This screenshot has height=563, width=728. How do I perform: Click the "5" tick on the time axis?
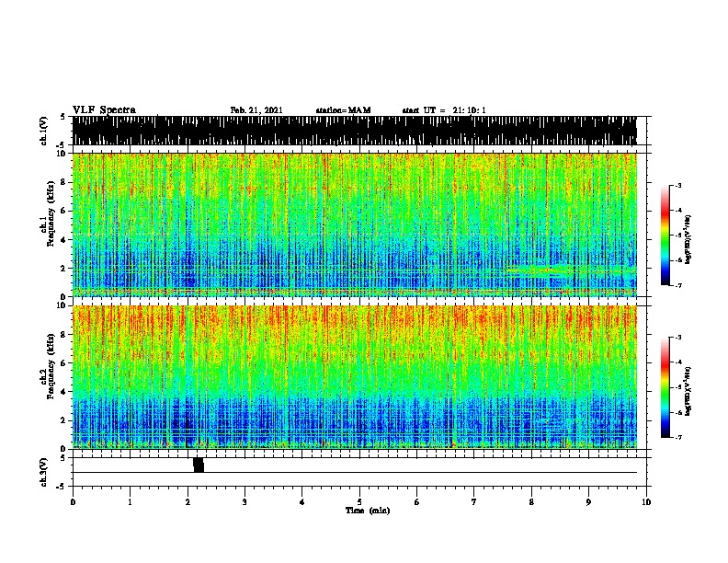pyautogui.click(x=359, y=501)
